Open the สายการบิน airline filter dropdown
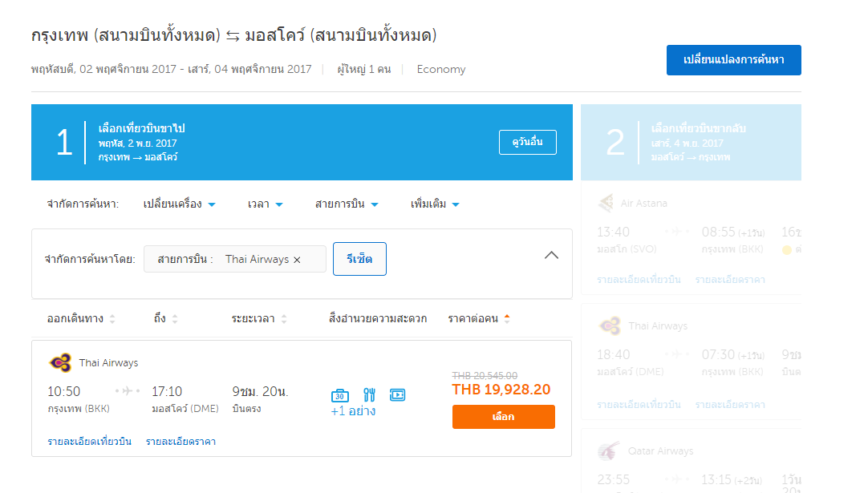This screenshot has width=868, height=493. tap(347, 204)
